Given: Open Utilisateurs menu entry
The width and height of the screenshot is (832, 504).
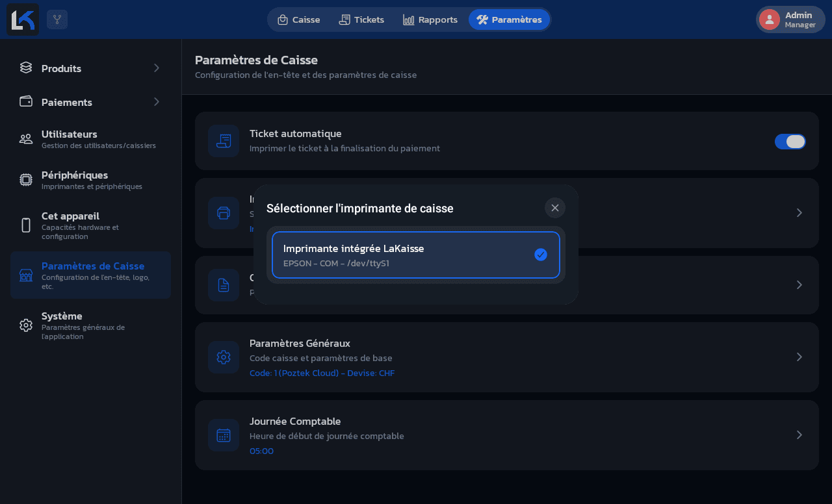Looking at the screenshot, I should point(90,139).
